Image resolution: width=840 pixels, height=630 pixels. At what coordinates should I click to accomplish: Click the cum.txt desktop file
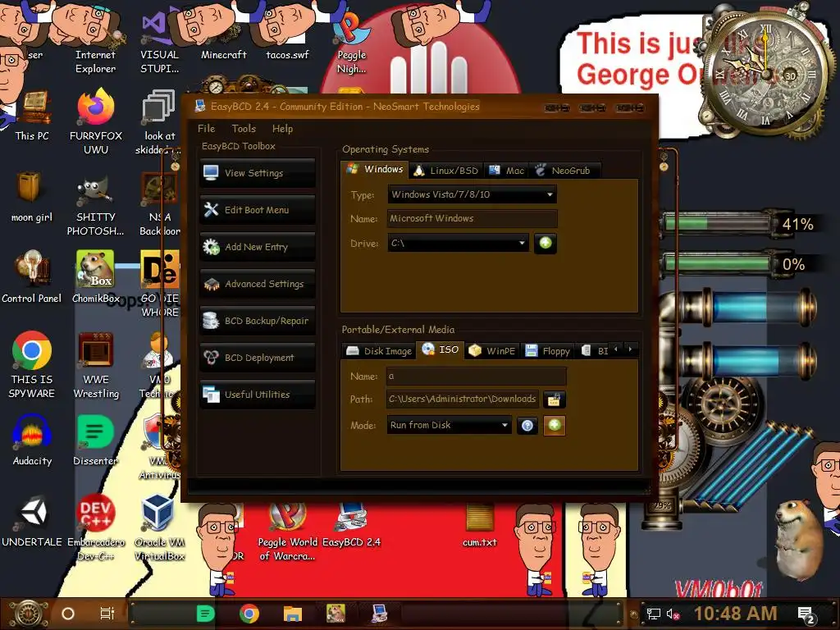(479, 525)
